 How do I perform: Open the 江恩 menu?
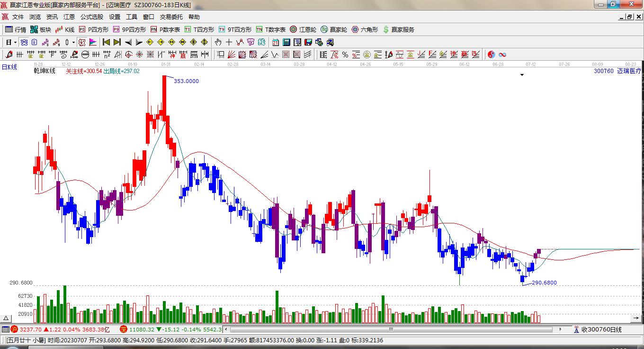point(69,17)
